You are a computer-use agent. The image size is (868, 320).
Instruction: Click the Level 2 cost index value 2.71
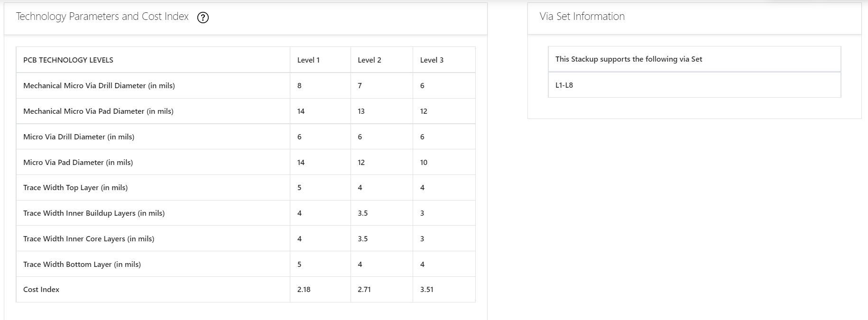tap(364, 290)
